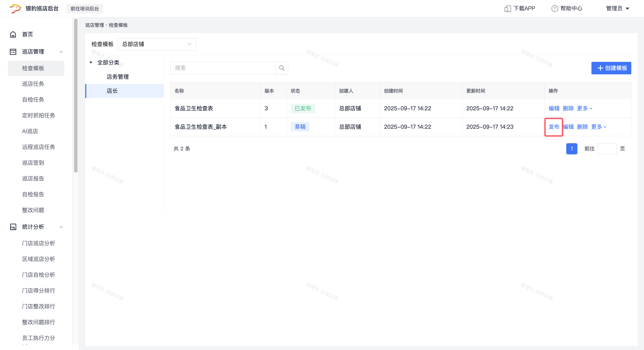Click the 下载APP phone icon
The height and width of the screenshot is (350, 644).
(x=507, y=9)
